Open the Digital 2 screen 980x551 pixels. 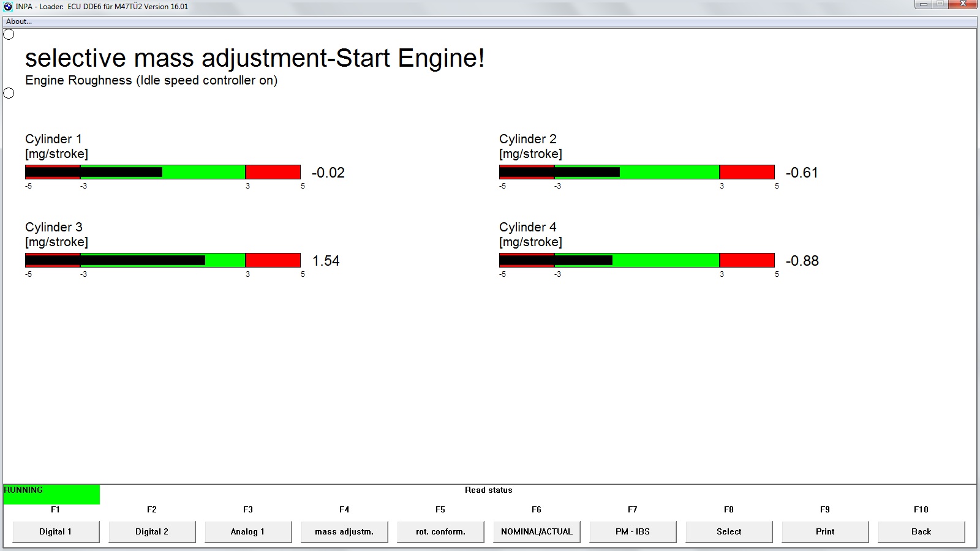(x=152, y=531)
